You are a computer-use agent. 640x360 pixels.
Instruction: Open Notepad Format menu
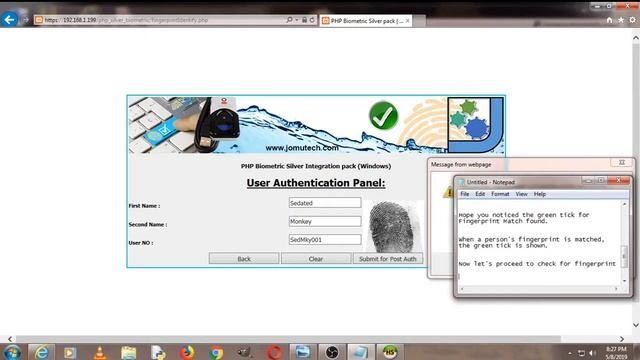click(x=500, y=194)
